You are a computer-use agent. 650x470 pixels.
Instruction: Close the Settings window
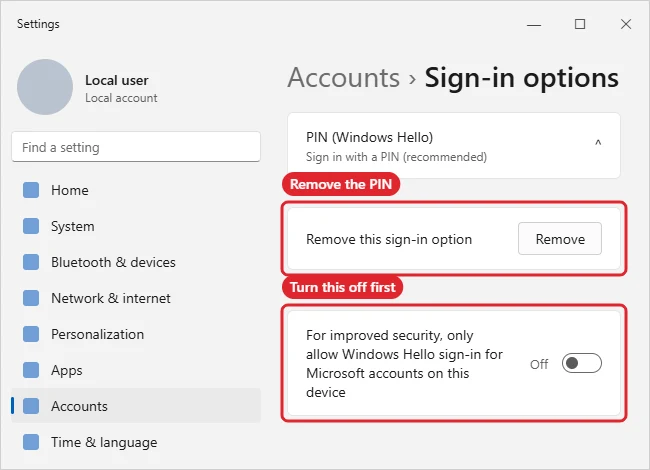coord(626,24)
